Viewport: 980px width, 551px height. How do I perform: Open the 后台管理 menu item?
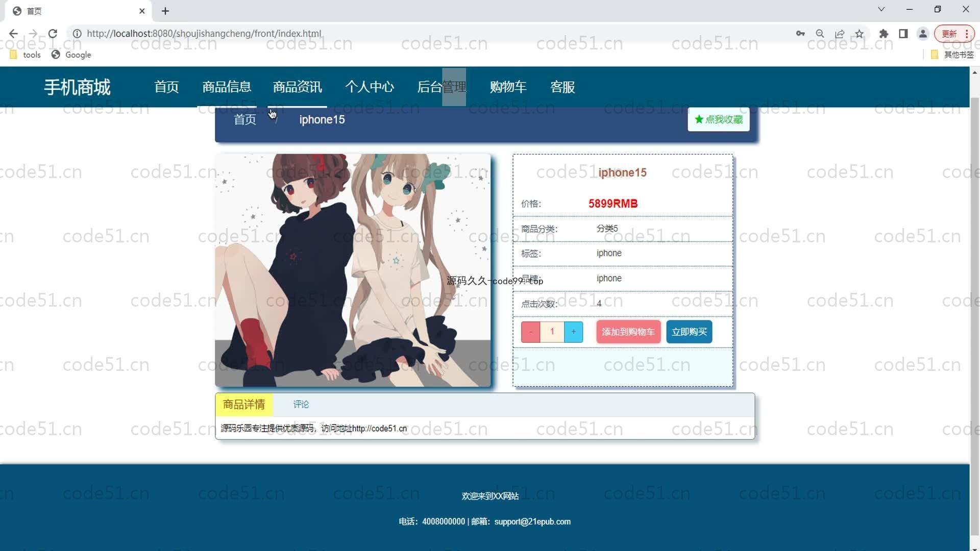[442, 87]
